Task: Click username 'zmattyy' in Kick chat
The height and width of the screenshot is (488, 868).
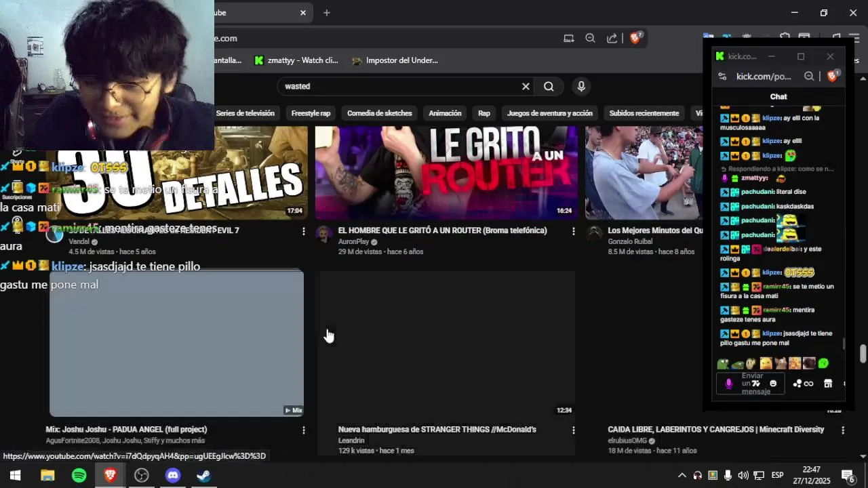Action: click(755, 178)
